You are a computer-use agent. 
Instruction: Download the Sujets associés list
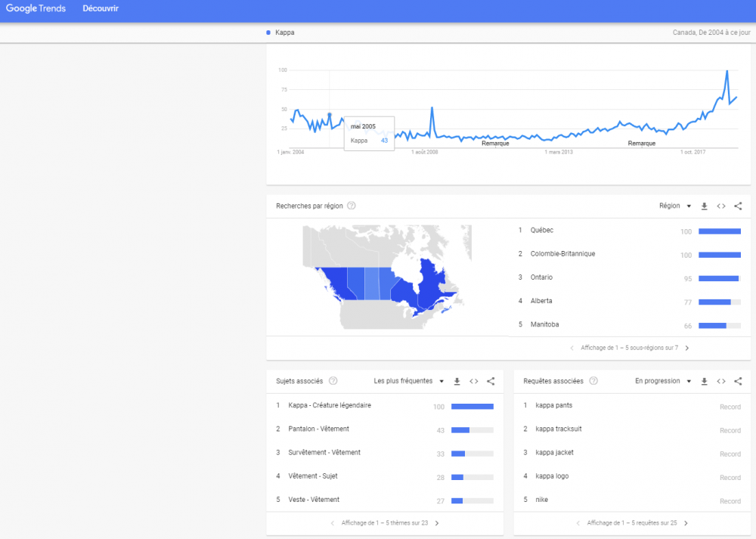457,382
